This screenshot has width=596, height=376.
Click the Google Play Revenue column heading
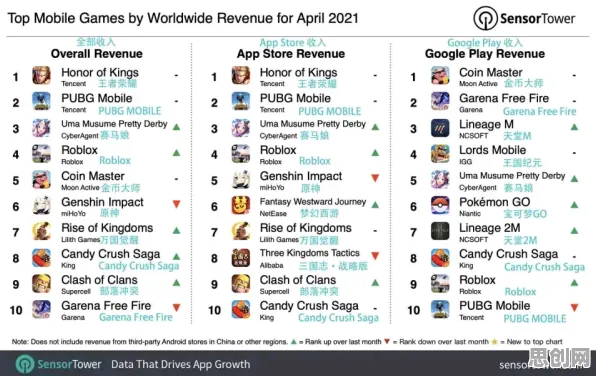coord(485,54)
